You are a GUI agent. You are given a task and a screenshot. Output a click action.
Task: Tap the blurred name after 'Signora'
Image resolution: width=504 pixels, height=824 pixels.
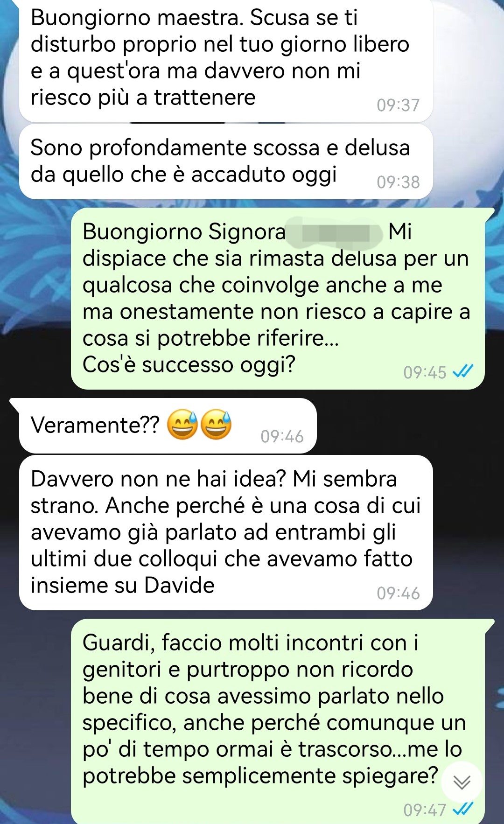coord(336,232)
